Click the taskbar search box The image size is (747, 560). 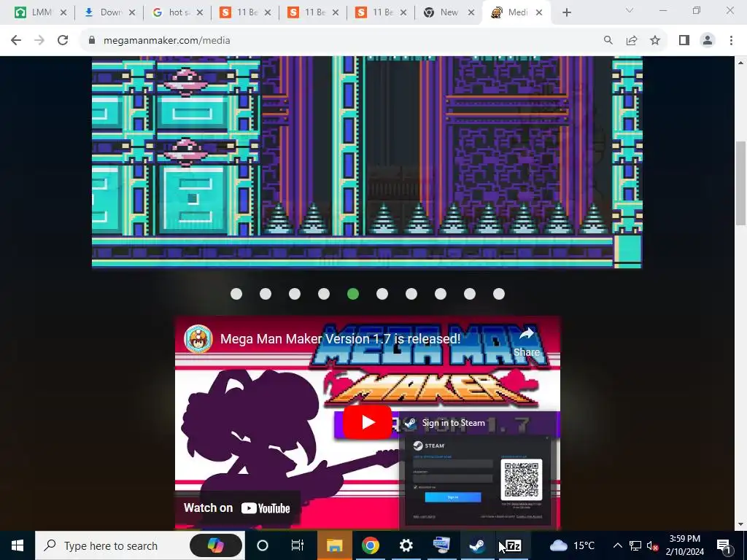(x=139, y=545)
